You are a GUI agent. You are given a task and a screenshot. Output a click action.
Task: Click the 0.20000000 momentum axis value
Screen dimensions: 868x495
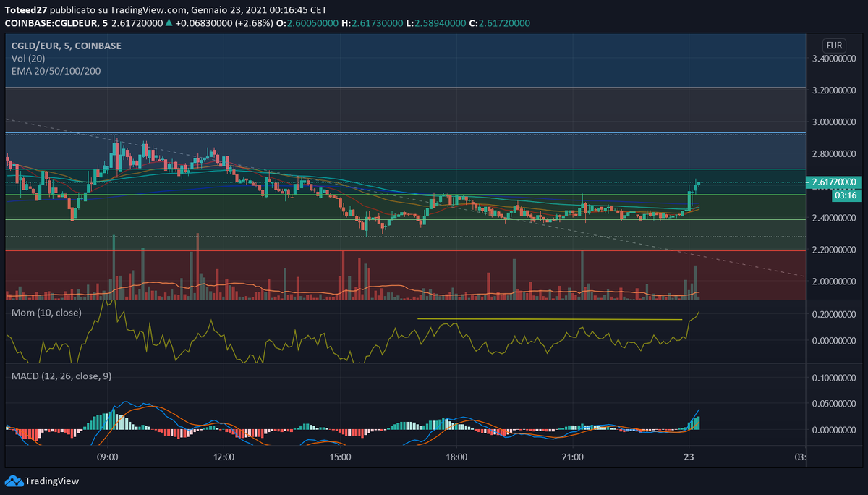pyautogui.click(x=835, y=315)
